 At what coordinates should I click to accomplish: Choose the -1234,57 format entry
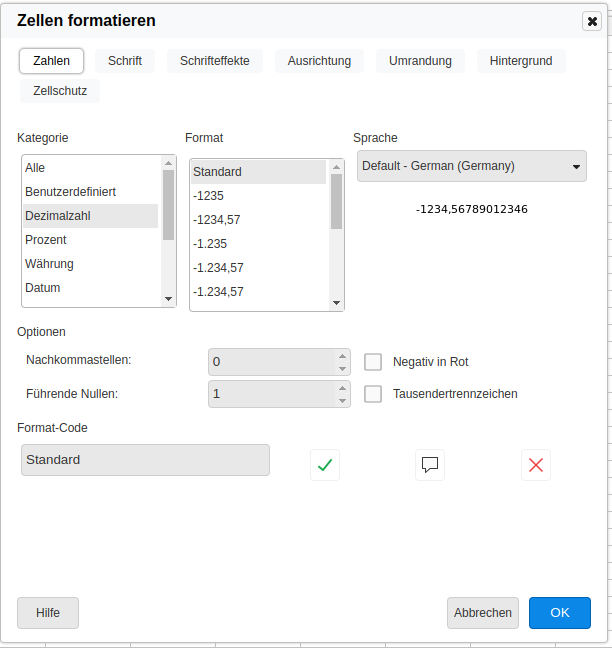(217, 220)
